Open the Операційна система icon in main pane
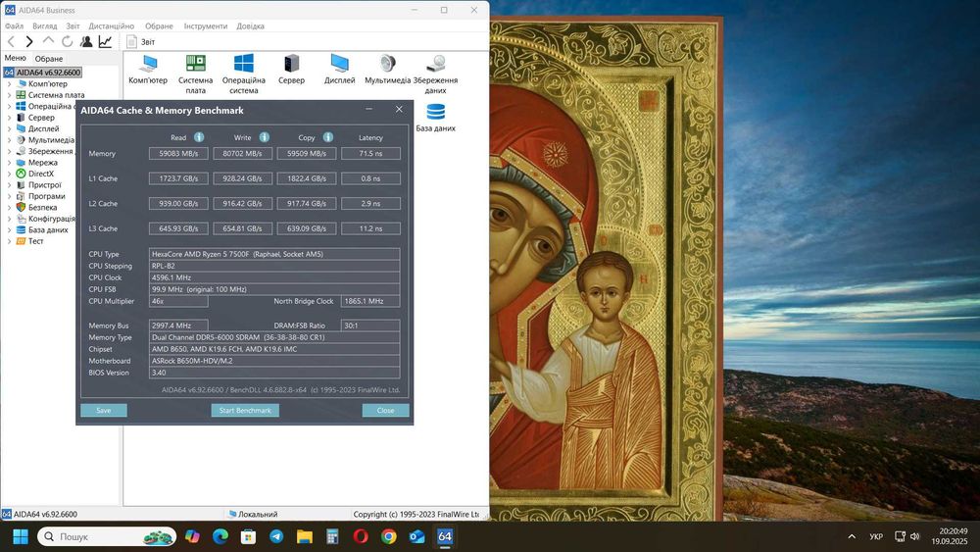 (x=244, y=74)
